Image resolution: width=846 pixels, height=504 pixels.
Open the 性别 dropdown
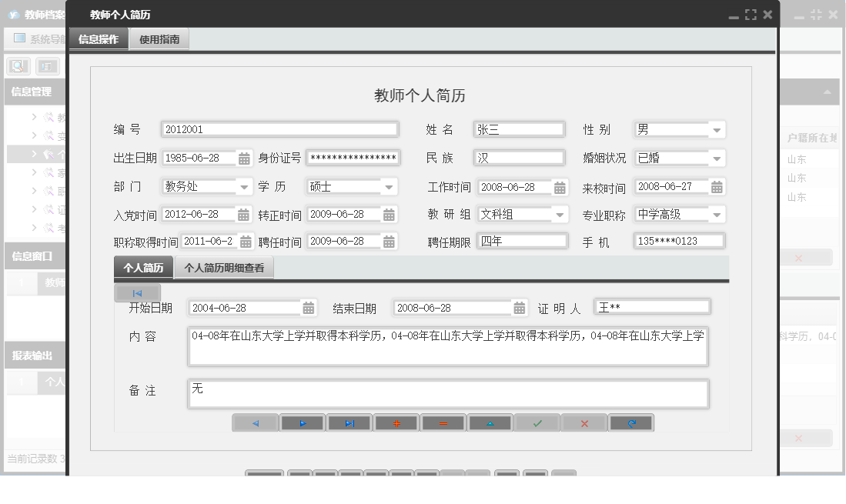[x=717, y=130]
